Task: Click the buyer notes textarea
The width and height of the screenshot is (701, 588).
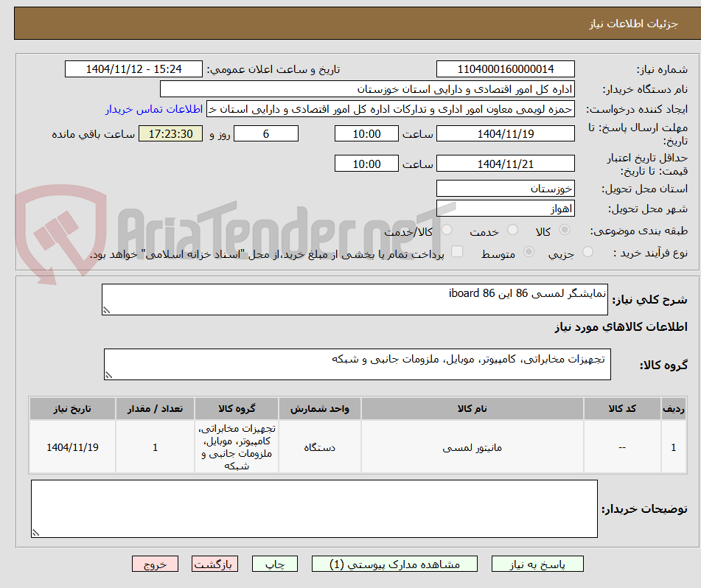Action: pos(314,509)
